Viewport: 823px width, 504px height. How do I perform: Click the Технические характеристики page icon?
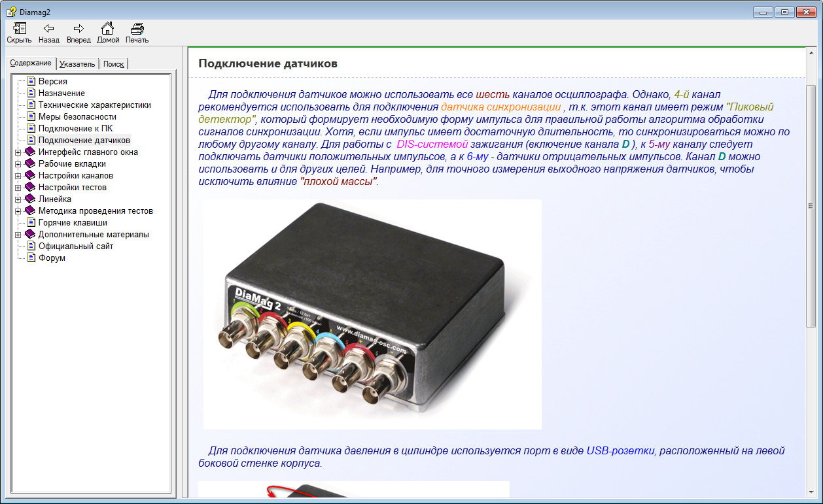[31, 105]
